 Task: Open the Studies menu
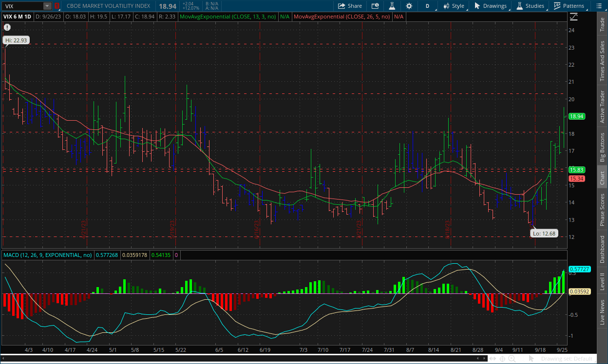pos(531,6)
